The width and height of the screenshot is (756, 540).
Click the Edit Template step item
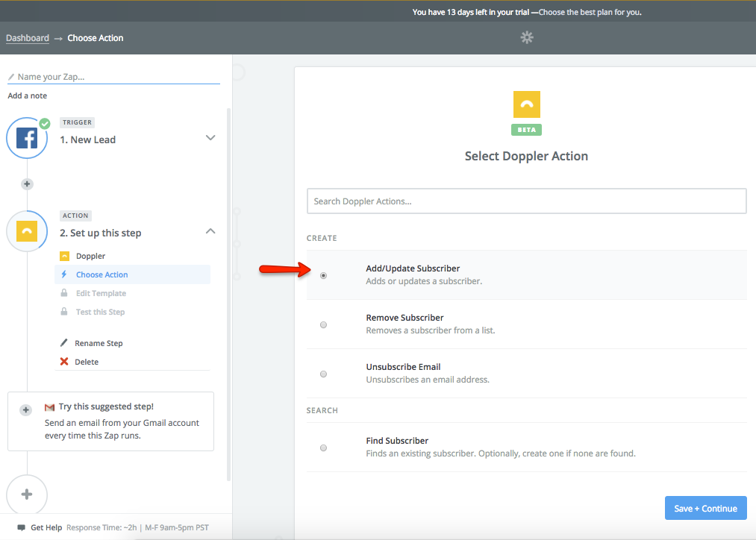click(x=101, y=293)
